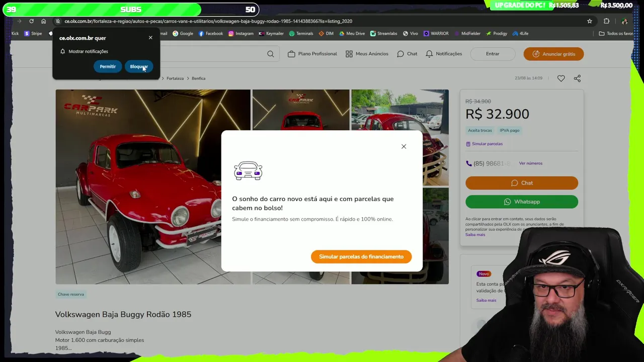This screenshot has height=362, width=644.
Task: Open the Meu Drive bookmark
Action: (x=352, y=34)
